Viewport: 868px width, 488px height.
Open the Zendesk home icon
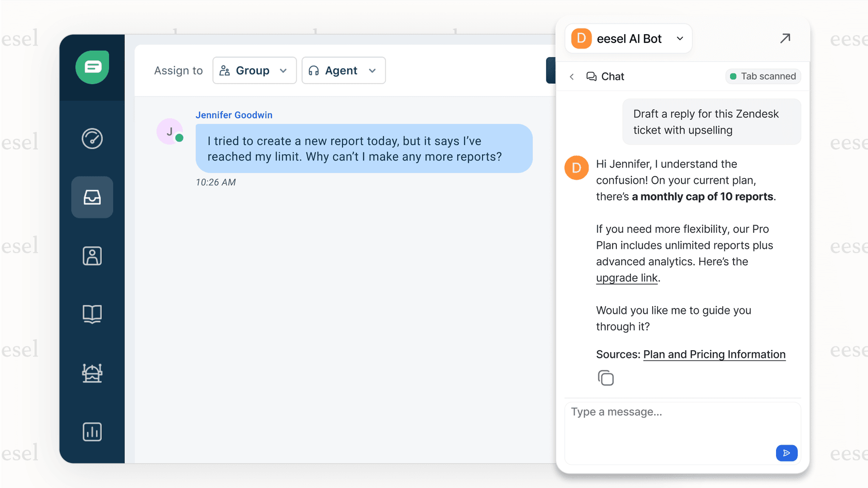(92, 67)
